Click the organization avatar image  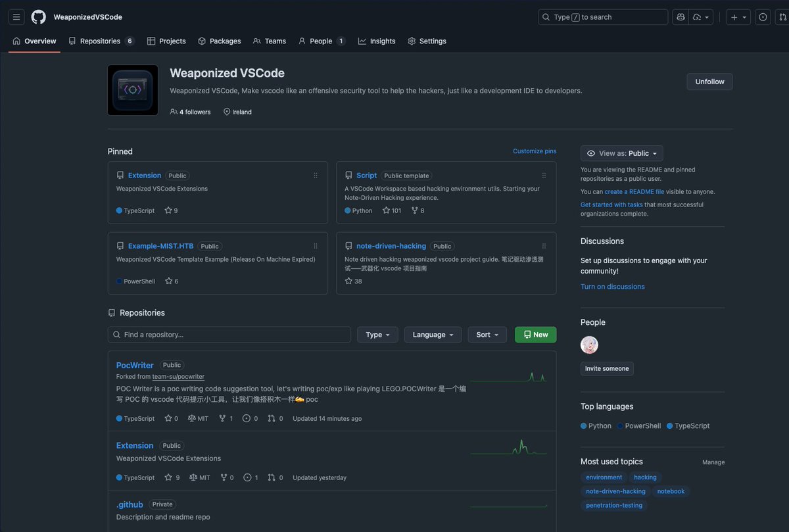[133, 90]
